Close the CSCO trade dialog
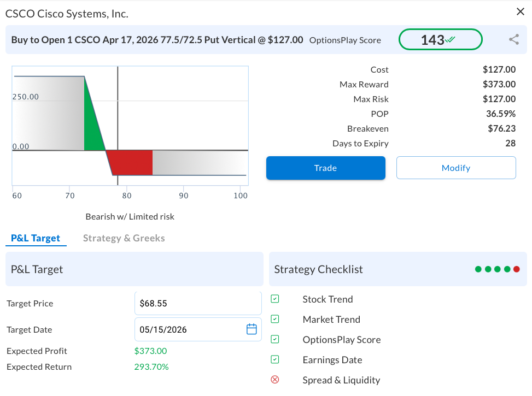Image resolution: width=532 pixels, height=396 pixels. (x=520, y=11)
